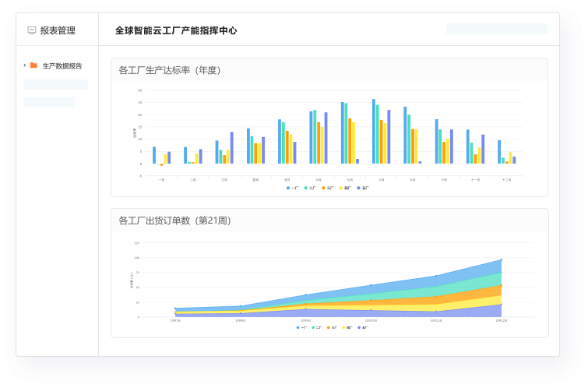The height and width of the screenshot is (388, 588).
Task: Click the 十月 axis label in the bar chart
Action: (444, 180)
